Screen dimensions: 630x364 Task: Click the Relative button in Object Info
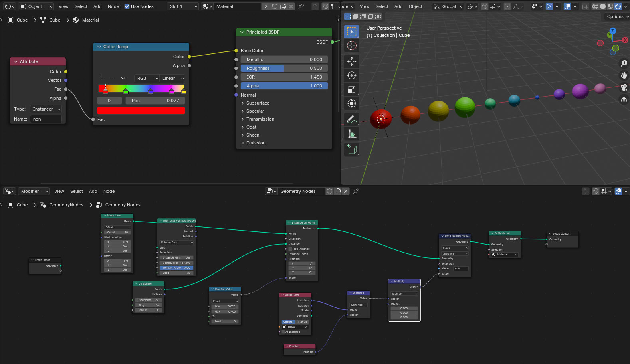pyautogui.click(x=302, y=322)
